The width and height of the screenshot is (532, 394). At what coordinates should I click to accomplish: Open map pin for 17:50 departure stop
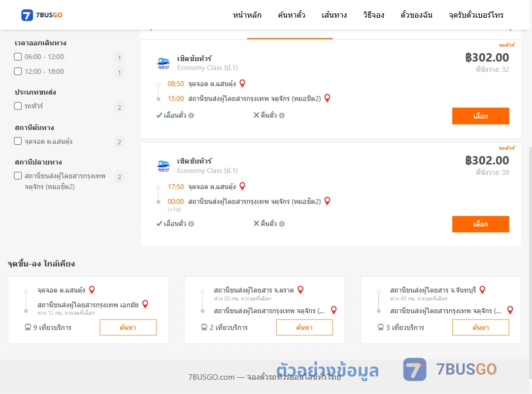[242, 186]
